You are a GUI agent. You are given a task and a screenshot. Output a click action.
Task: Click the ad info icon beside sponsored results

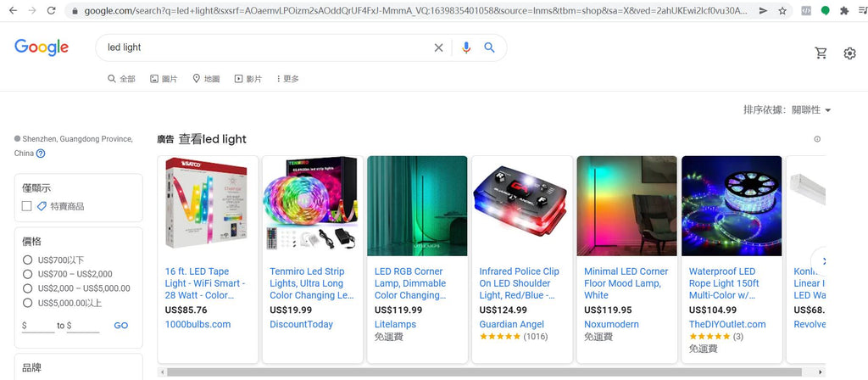pos(817,139)
